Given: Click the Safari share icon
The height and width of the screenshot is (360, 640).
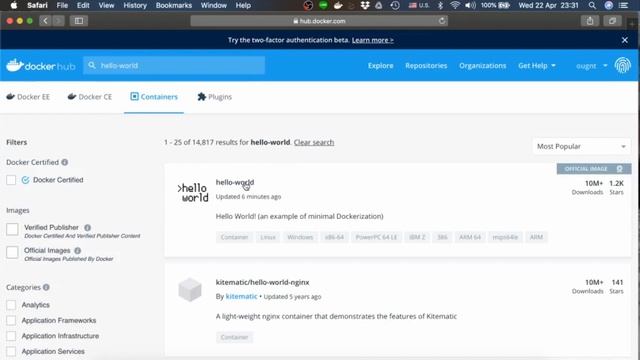Looking at the screenshot, I should coord(590,21).
